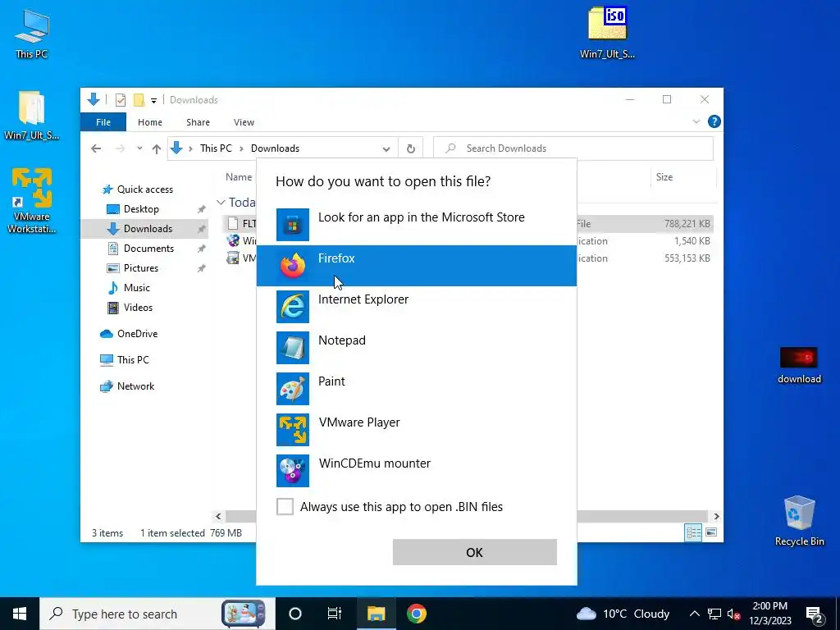Refresh the Downloads folder
840x630 pixels.
pyautogui.click(x=411, y=149)
